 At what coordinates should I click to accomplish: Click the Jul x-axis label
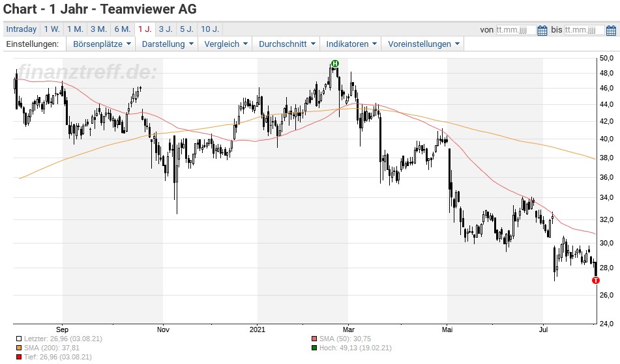click(543, 329)
